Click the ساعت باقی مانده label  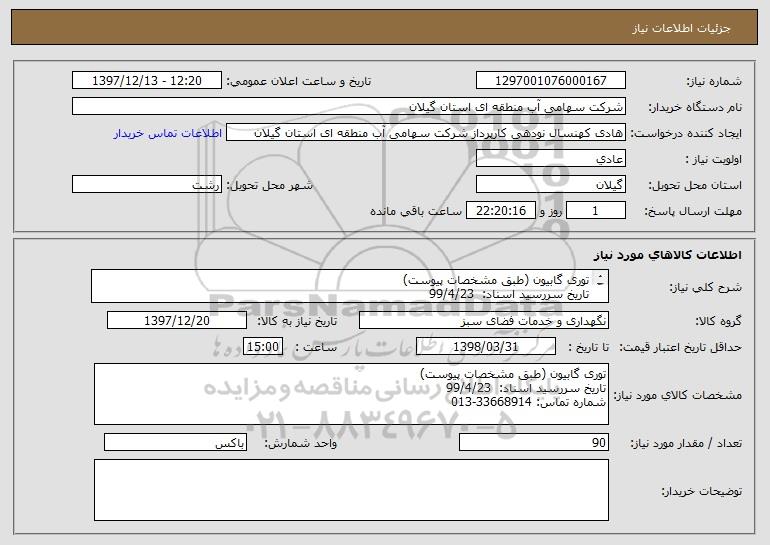tap(415, 211)
